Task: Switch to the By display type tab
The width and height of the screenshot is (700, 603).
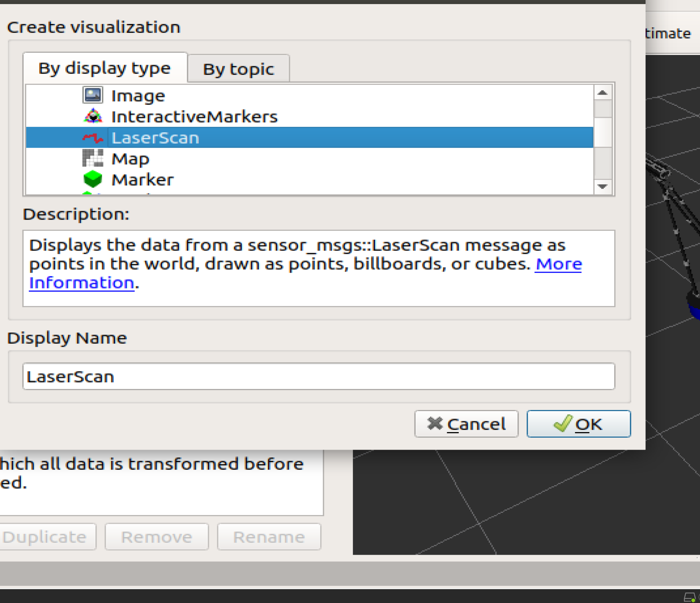Action: pos(105,68)
